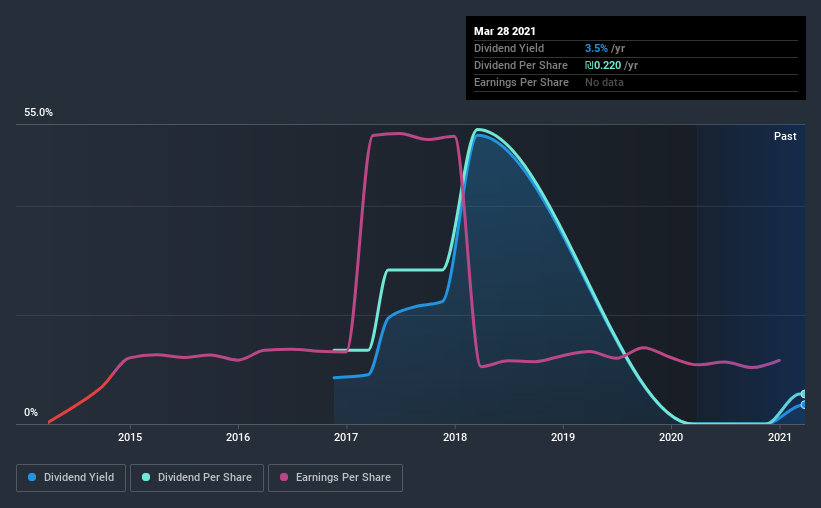The height and width of the screenshot is (508, 821).
Task: Click the blue endpoint marker on chart
Action: point(803,405)
